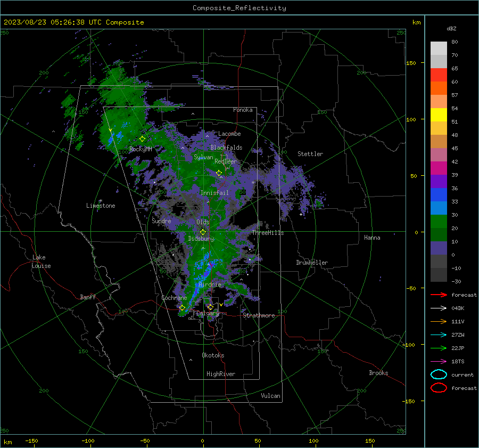Click the Banff city label
This screenshot has width=479, height=448.
pyautogui.click(x=88, y=297)
